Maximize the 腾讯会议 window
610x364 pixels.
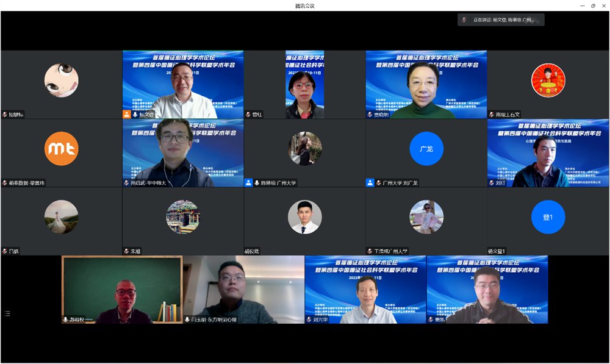click(x=593, y=5)
